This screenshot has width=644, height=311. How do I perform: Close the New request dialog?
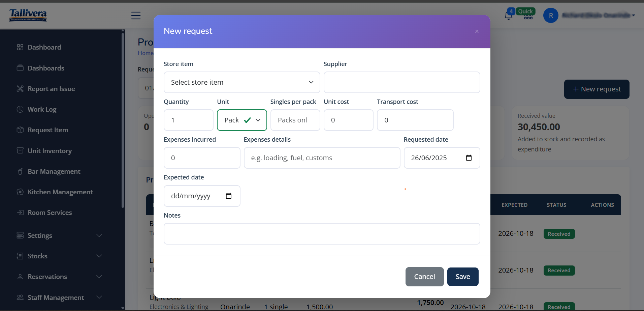pyautogui.click(x=477, y=31)
